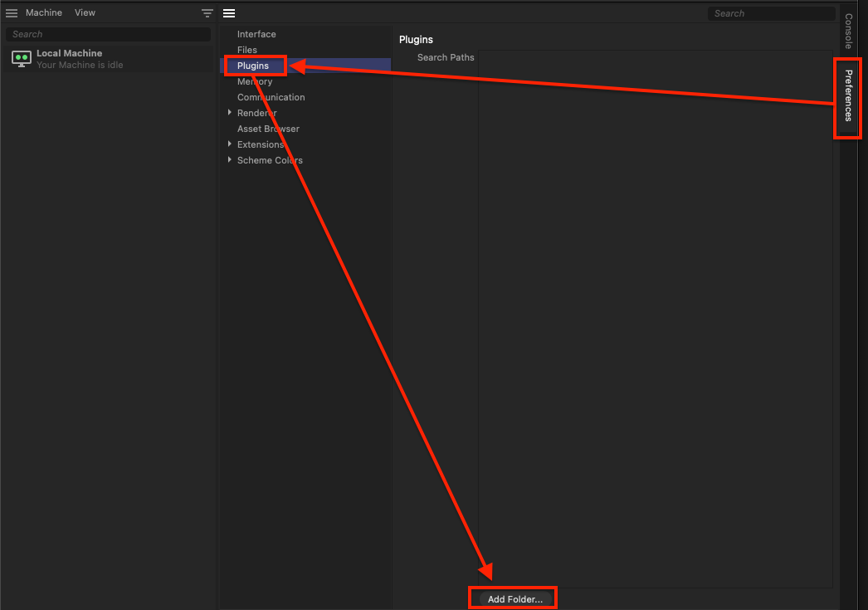The width and height of the screenshot is (868, 610).
Task: Open the Machine menu
Action: (44, 13)
